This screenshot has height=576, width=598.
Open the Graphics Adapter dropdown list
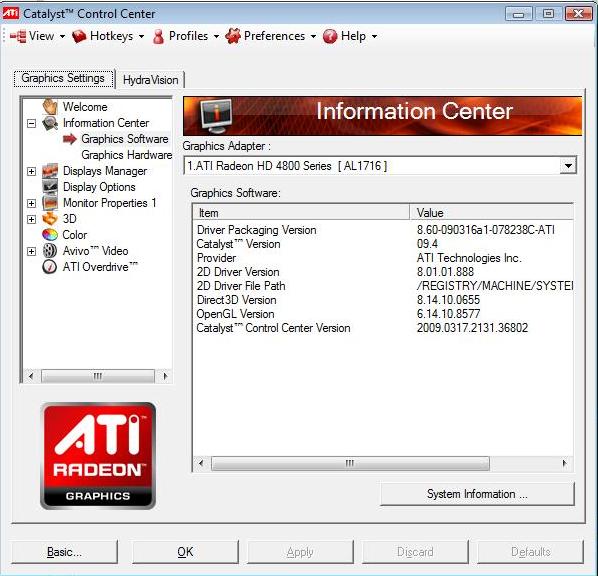568,166
